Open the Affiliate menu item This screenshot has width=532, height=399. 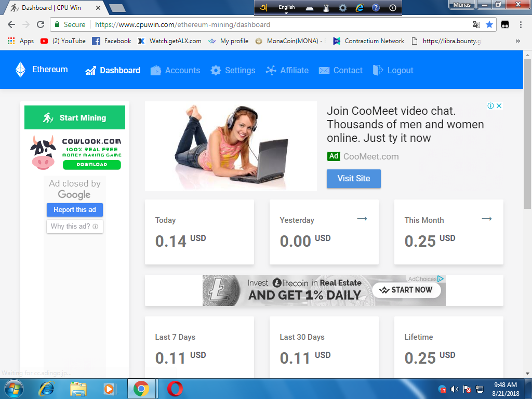click(x=287, y=70)
